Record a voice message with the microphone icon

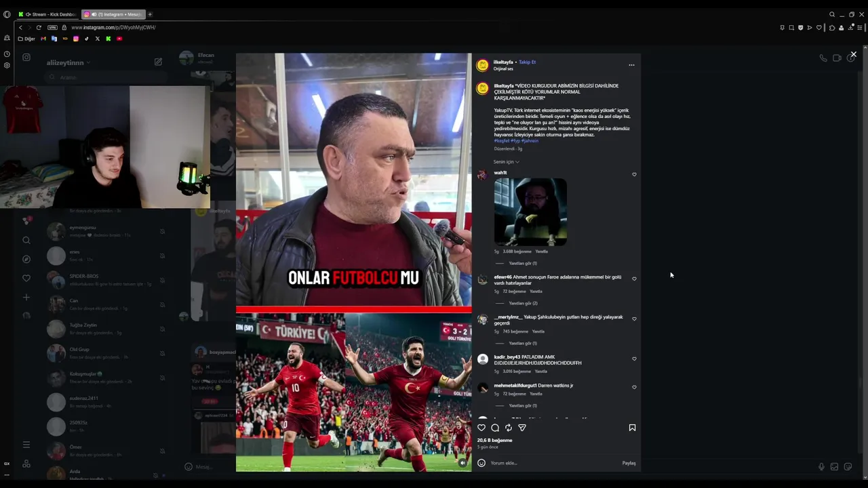[821, 466]
